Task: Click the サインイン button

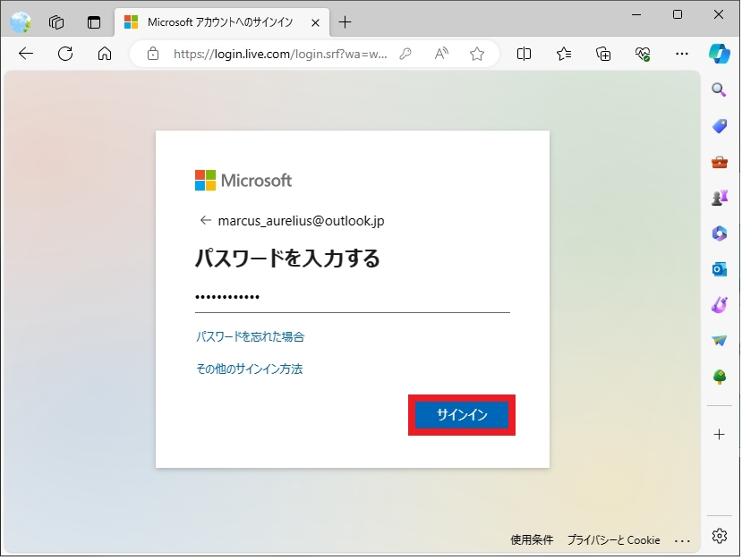Action: (461, 415)
